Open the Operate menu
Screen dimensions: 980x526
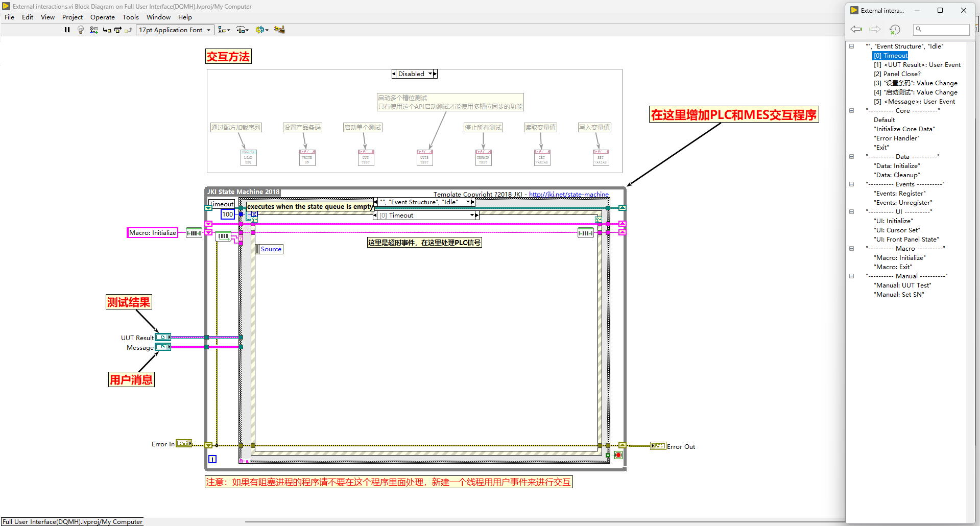pos(102,17)
